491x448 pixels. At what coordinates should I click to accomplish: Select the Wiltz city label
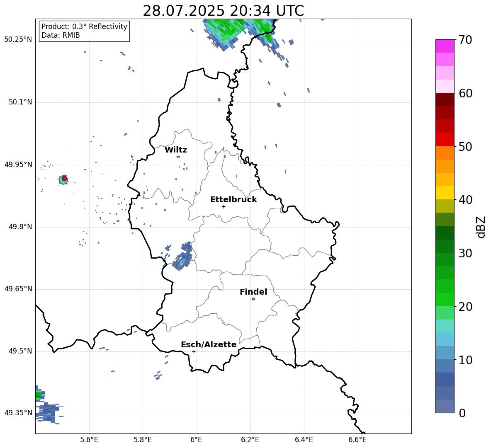(x=176, y=150)
